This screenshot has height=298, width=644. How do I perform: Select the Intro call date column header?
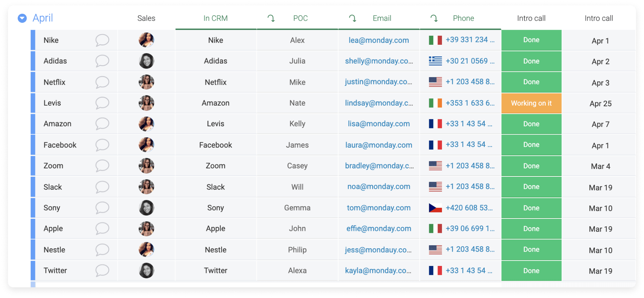pos(599,18)
